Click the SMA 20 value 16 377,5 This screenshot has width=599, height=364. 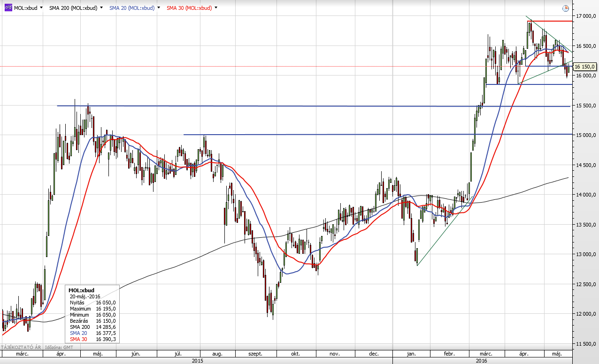coord(106,333)
